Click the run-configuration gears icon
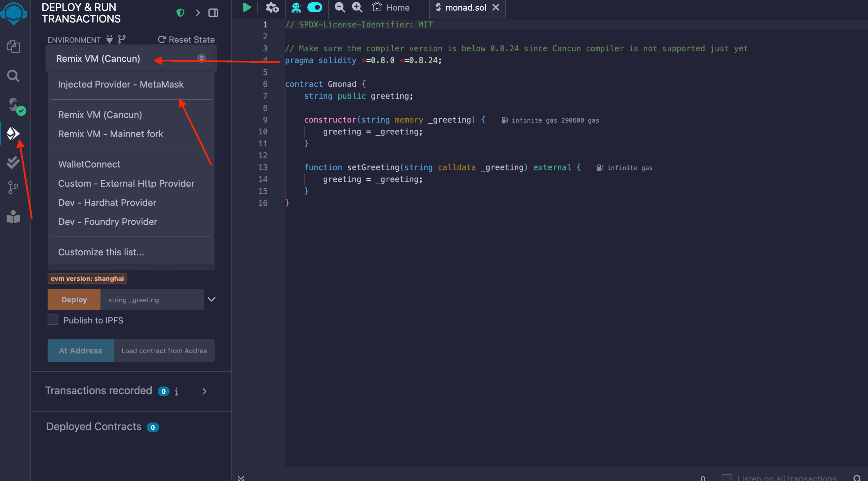The image size is (868, 481). tap(272, 7)
